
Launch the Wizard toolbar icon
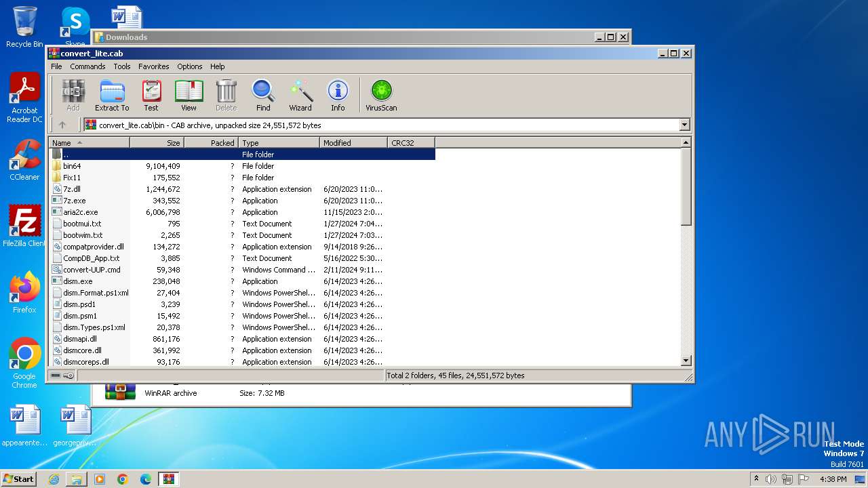(x=300, y=96)
